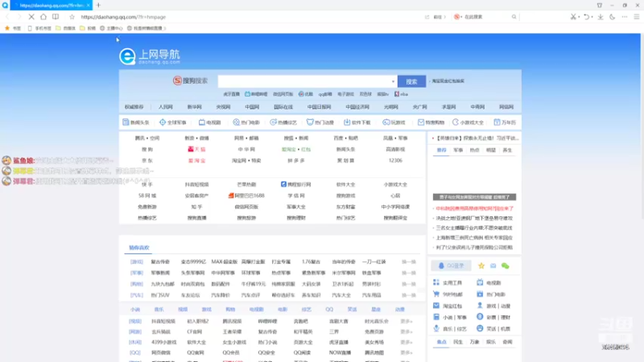Switch to the 热点 news tab
Viewport: 644px width, 362px height.
(x=474, y=150)
